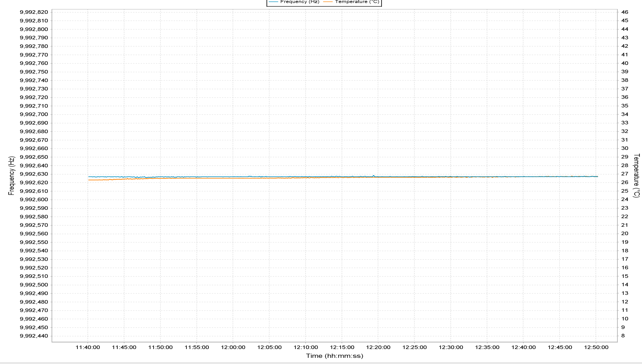This screenshot has width=642, height=364.
Task: Click the 12:00:00 time tick label
Action: 233,347
